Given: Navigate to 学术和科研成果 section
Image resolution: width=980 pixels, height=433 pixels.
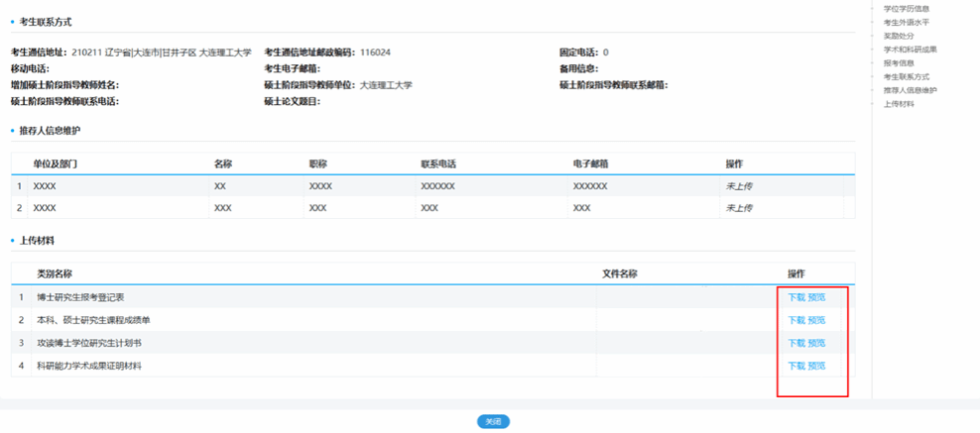Looking at the screenshot, I should click(910, 50).
